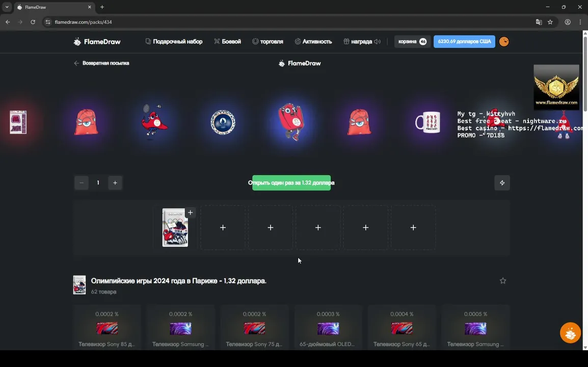
Task: Click the browser back arrow
Action: pos(8,22)
